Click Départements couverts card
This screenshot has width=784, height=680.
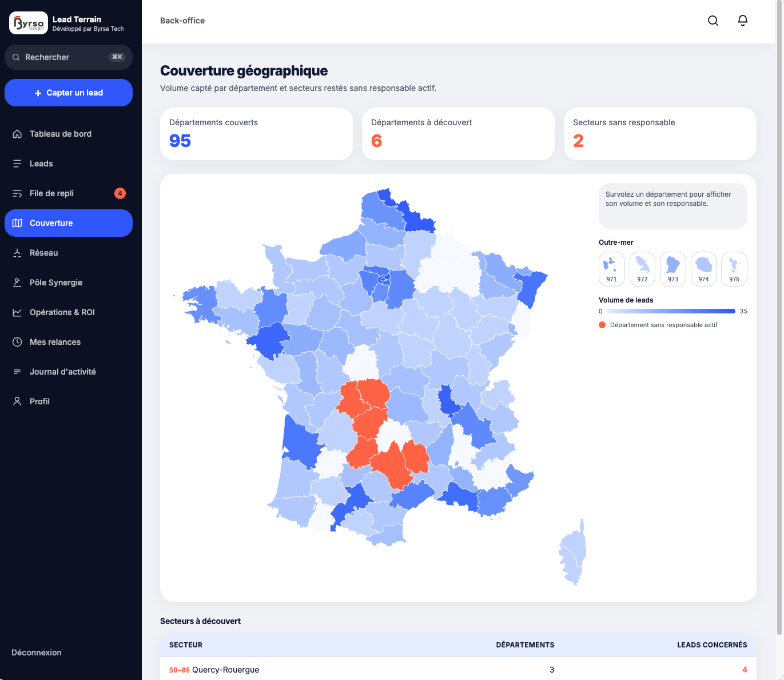(x=256, y=134)
